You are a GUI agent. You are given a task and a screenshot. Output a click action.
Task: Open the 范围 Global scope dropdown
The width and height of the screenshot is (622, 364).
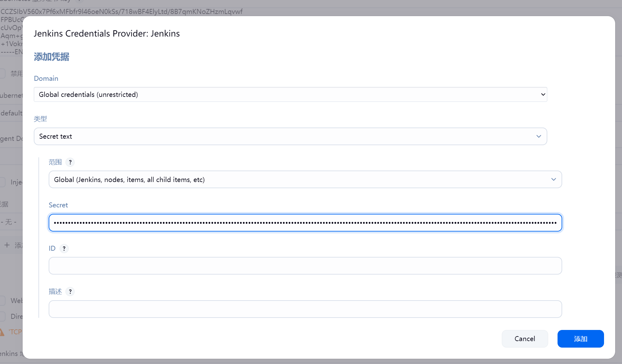tap(305, 180)
